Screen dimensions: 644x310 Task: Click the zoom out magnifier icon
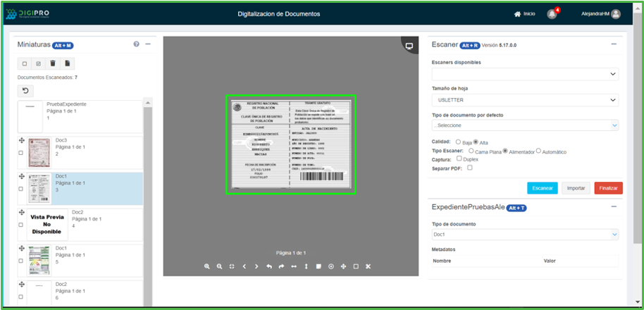[219, 266]
